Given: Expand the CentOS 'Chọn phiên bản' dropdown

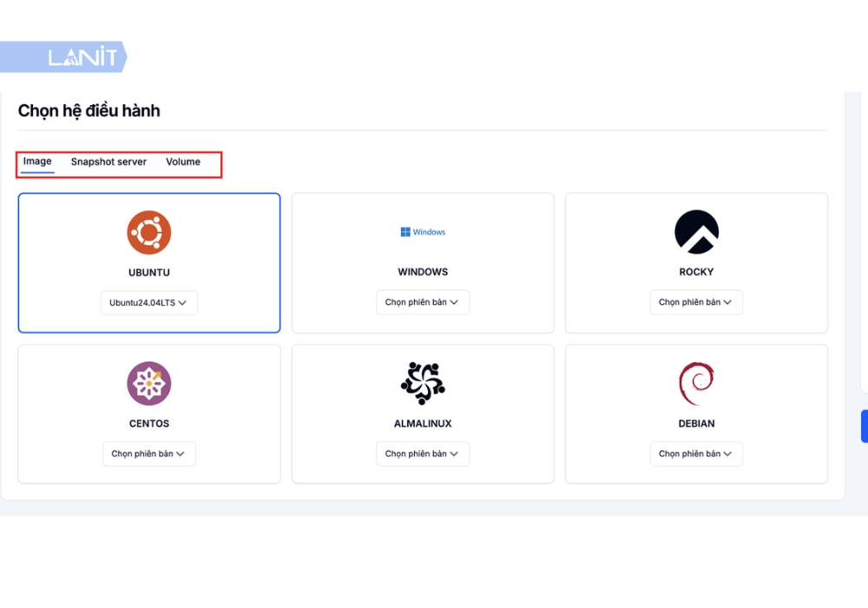Looking at the screenshot, I should point(149,453).
